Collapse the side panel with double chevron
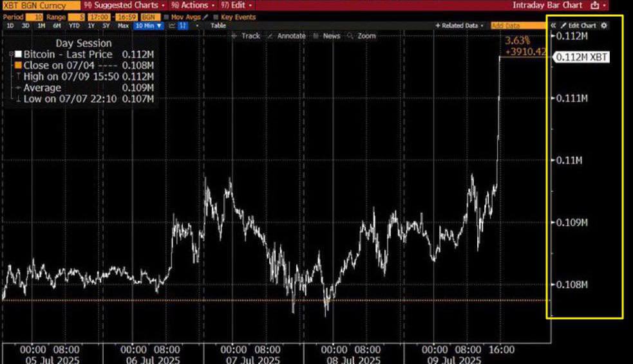This screenshot has height=364, width=633. [553, 25]
